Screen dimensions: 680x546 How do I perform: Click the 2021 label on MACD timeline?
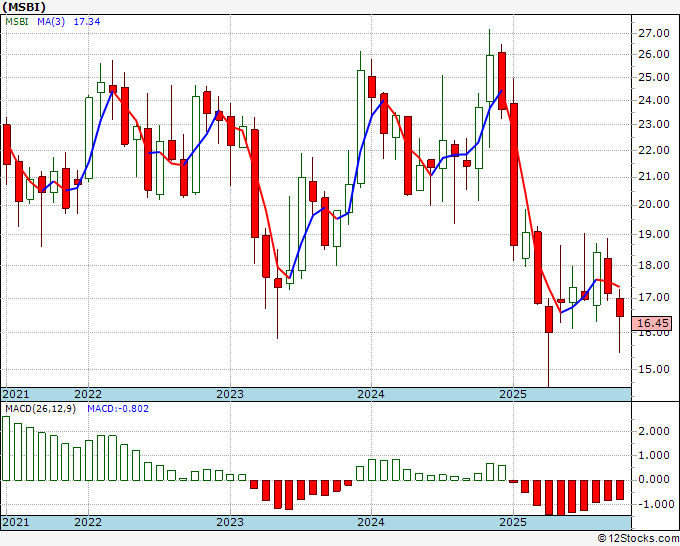(16, 522)
